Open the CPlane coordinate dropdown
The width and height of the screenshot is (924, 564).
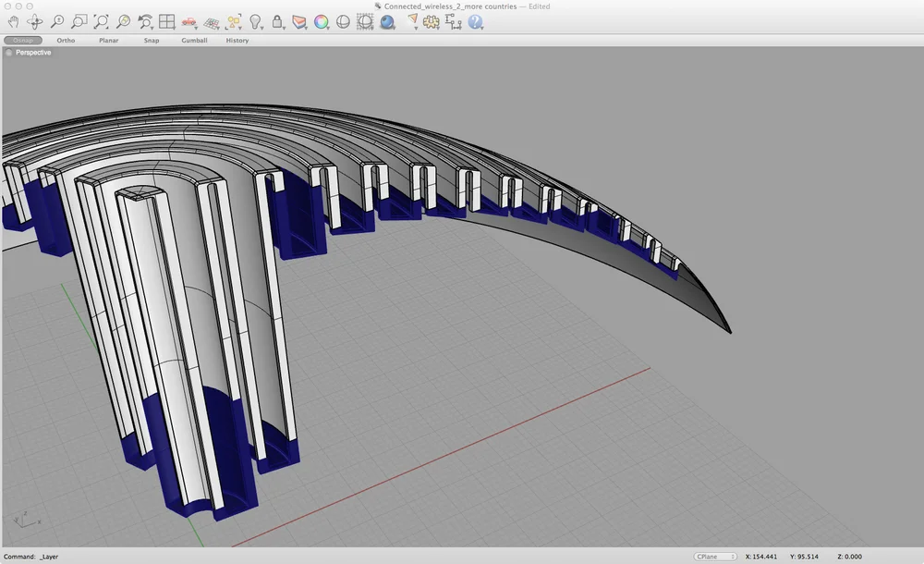point(714,557)
